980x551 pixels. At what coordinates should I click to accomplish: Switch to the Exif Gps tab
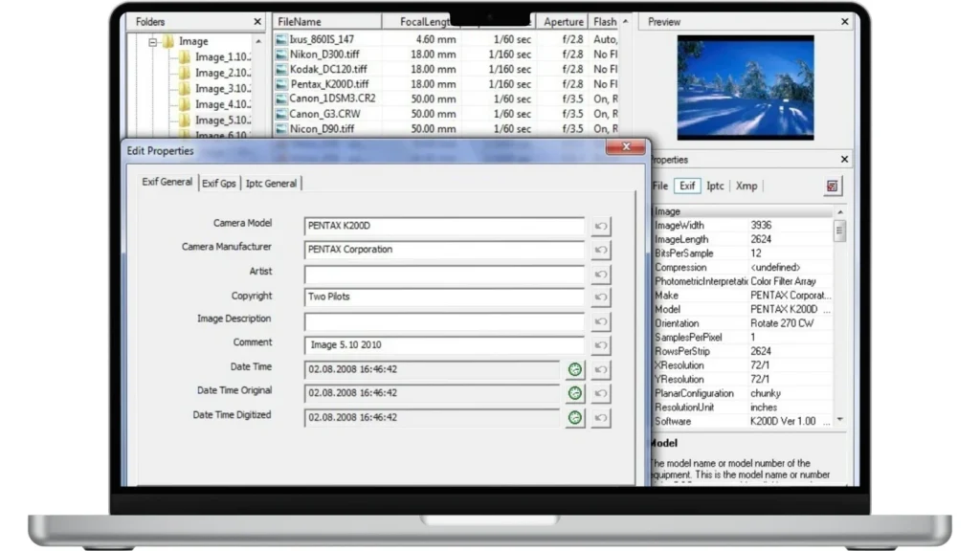(219, 183)
